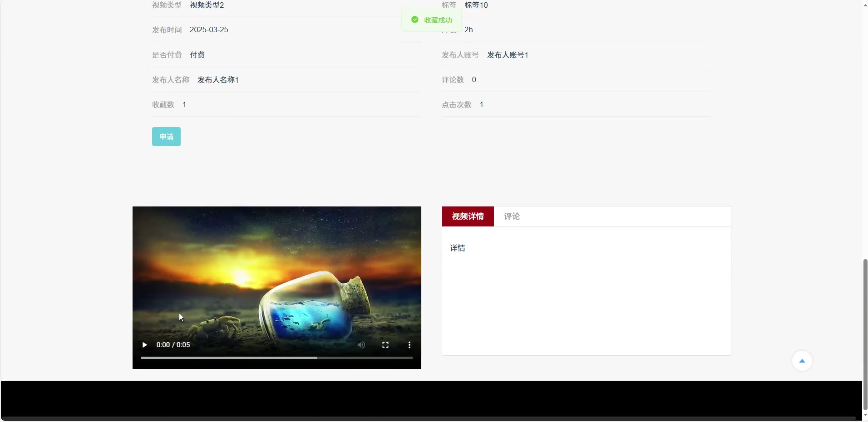Enter fullscreen video mode
The width and height of the screenshot is (868, 422).
tap(385, 345)
